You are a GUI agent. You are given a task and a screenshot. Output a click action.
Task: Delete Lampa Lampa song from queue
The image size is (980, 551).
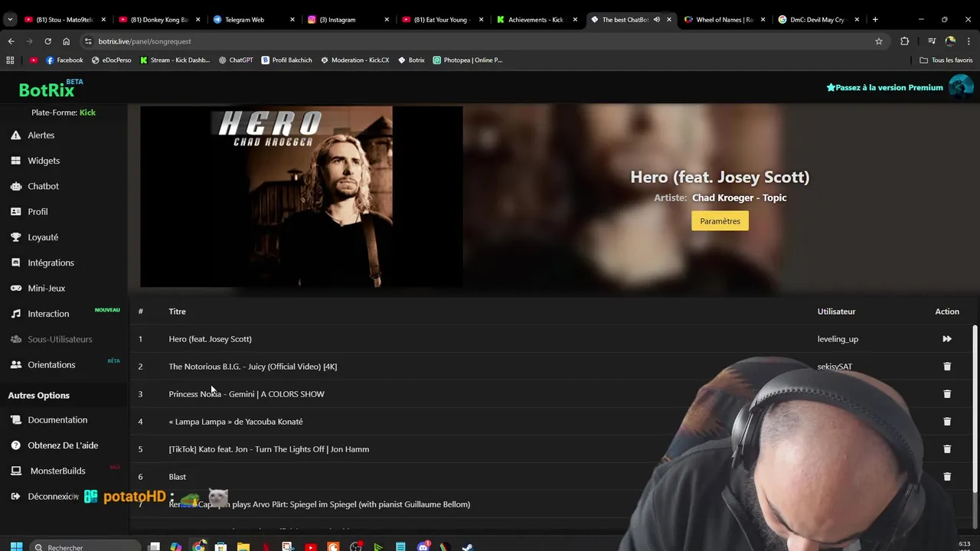(x=947, y=422)
